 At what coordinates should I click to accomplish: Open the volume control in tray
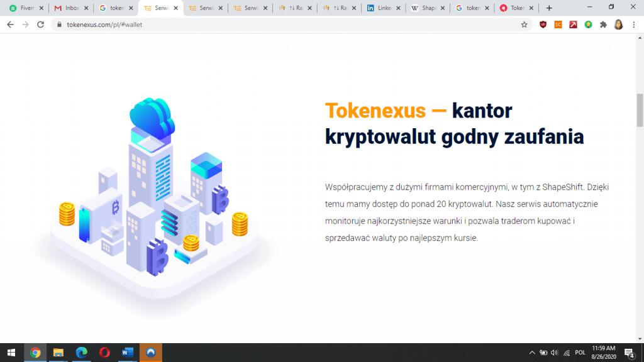tap(555, 353)
